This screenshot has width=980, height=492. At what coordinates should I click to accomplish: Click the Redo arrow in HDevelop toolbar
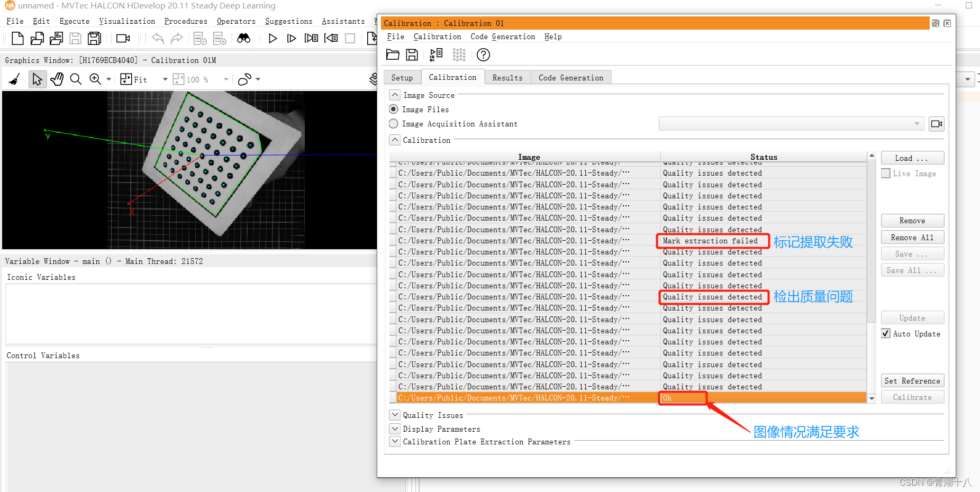[177, 39]
